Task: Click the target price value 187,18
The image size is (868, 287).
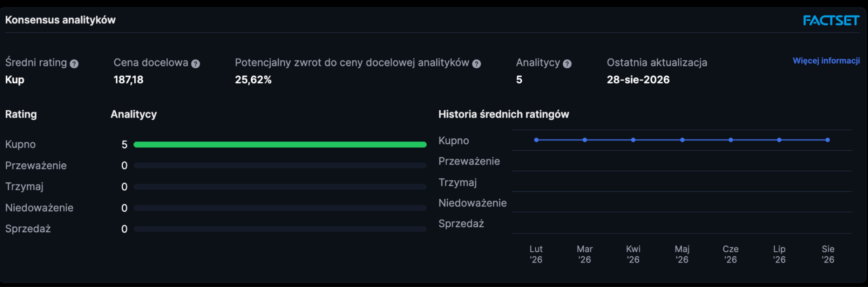Action: [x=128, y=80]
